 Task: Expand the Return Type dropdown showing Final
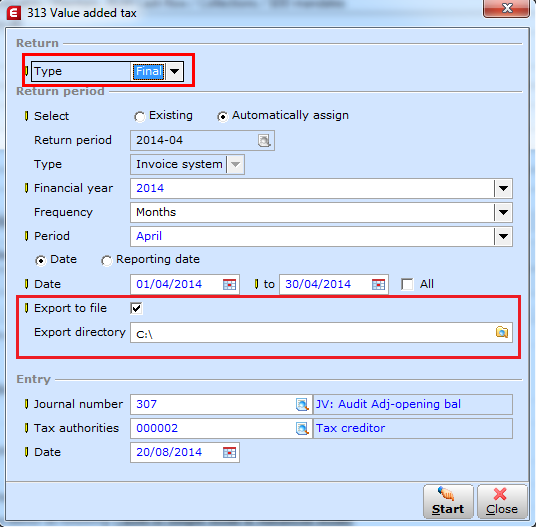[x=174, y=71]
